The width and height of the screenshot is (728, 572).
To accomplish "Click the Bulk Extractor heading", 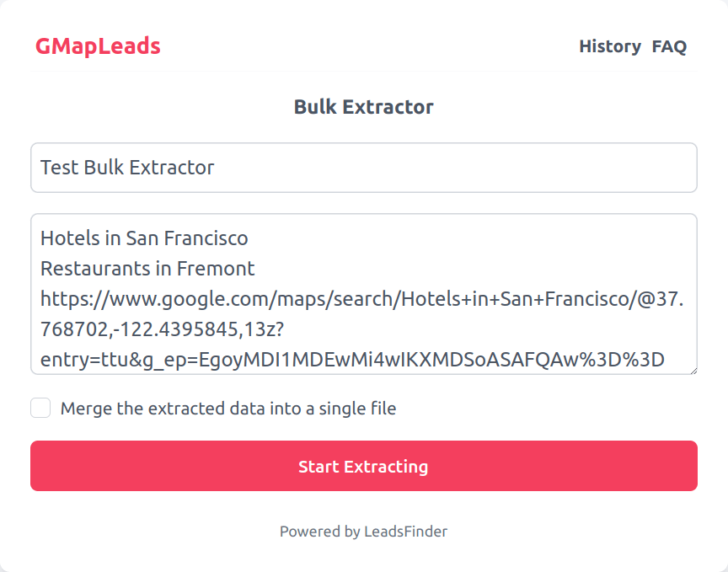I will [x=363, y=107].
